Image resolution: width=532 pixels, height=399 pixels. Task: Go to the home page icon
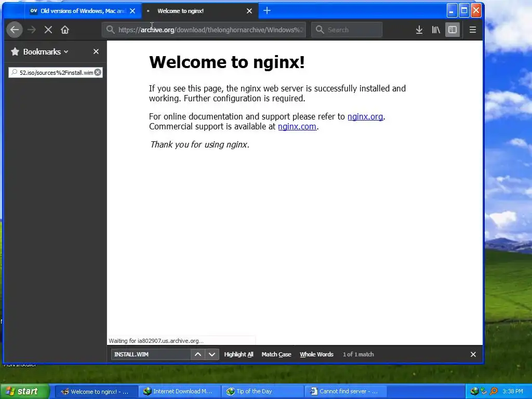65,30
